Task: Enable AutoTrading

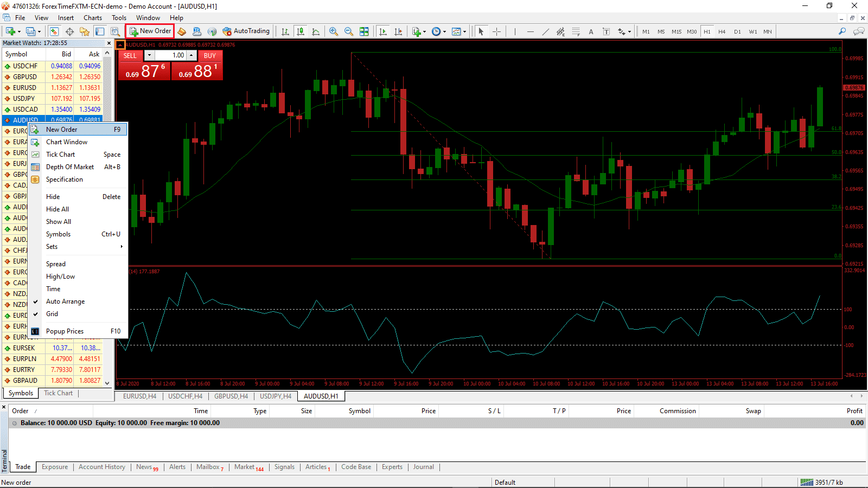Action: [246, 31]
